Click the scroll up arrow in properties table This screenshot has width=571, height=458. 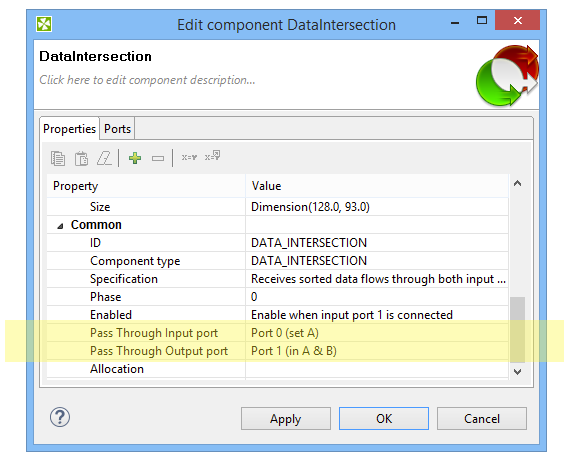coord(517,183)
